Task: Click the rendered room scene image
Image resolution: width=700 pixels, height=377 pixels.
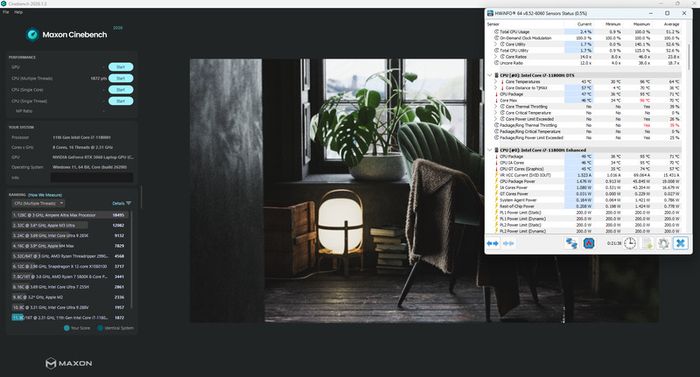Action: (x=424, y=190)
